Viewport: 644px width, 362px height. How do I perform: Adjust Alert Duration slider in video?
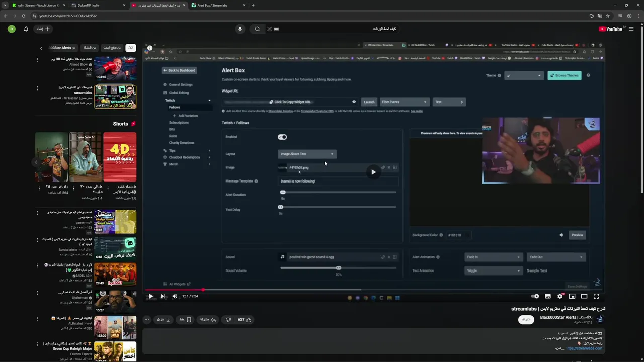coord(338,192)
